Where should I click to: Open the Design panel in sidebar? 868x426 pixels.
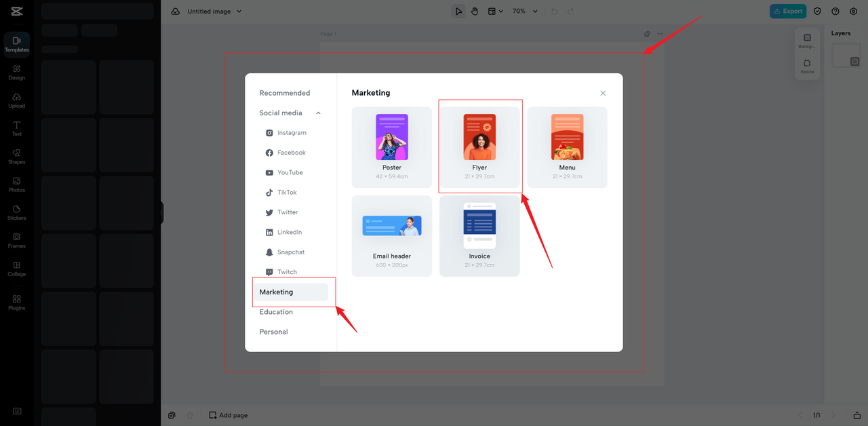[x=17, y=72]
